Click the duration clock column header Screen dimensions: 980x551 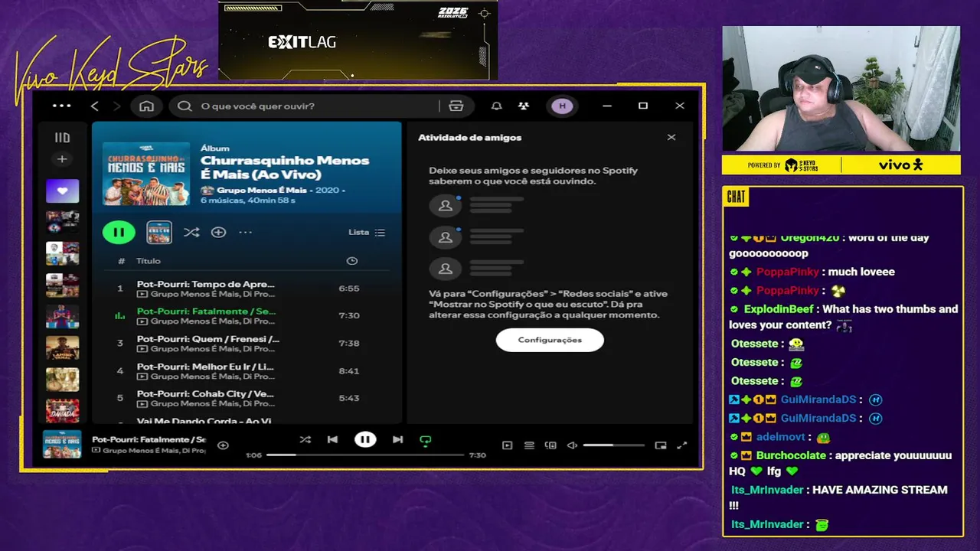[351, 261]
